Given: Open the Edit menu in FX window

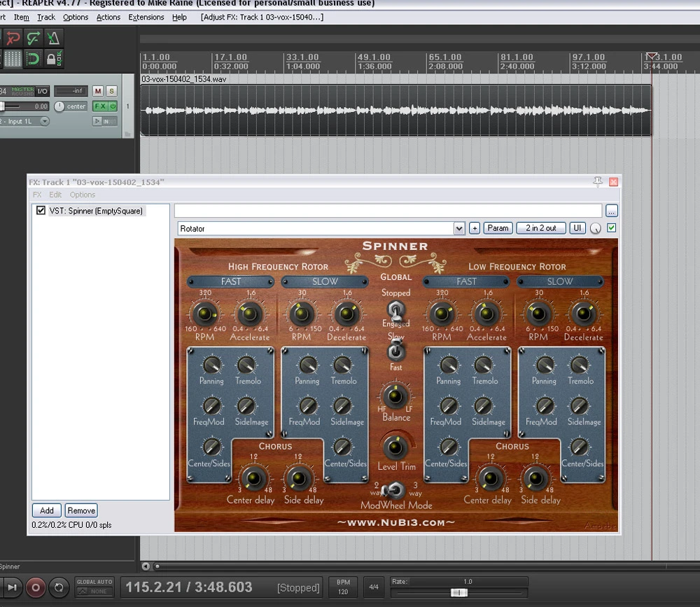Looking at the screenshot, I should (x=55, y=195).
